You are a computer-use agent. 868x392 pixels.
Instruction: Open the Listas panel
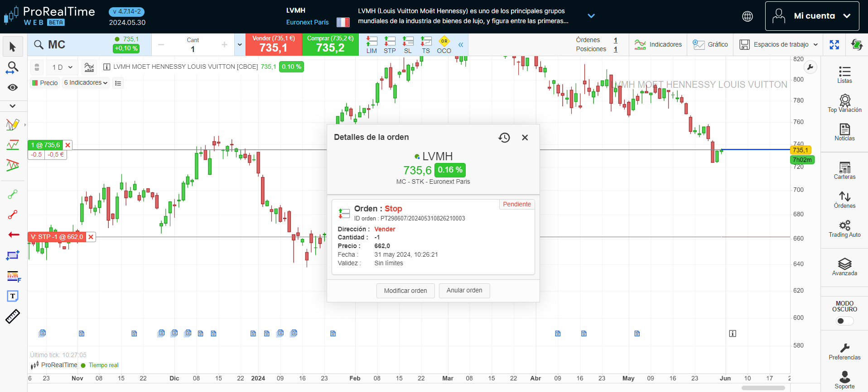pyautogui.click(x=844, y=75)
